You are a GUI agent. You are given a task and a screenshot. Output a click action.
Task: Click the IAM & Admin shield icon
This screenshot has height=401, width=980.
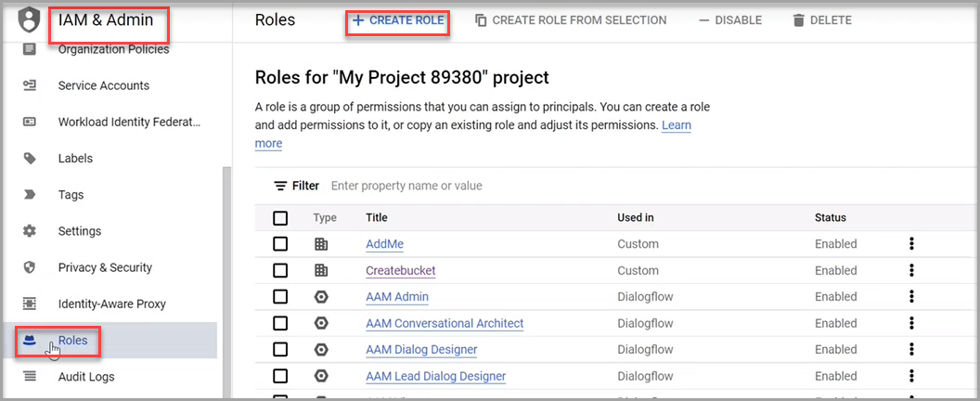(30, 19)
